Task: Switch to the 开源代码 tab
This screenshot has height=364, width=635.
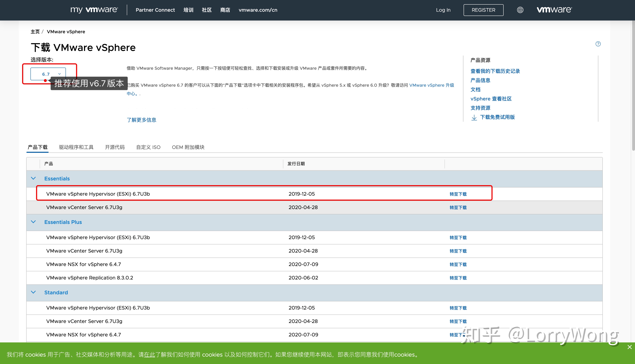Action: (x=115, y=147)
